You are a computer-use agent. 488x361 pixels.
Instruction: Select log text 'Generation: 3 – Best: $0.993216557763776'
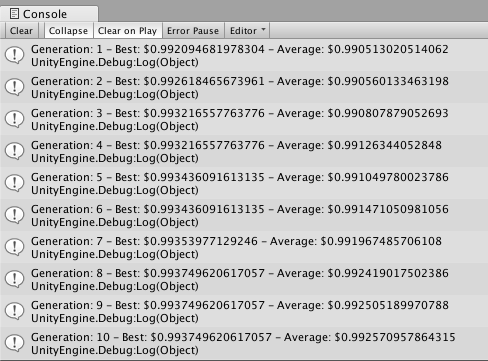click(x=148, y=113)
